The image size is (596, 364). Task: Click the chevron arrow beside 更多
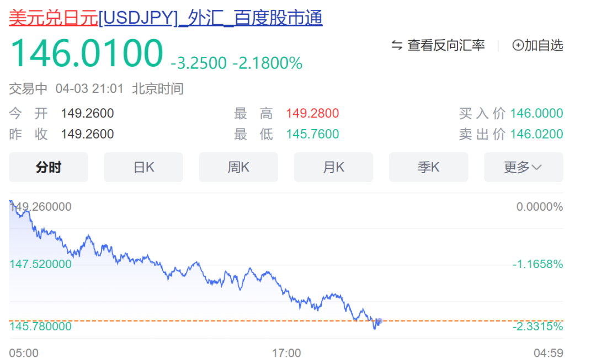536,168
